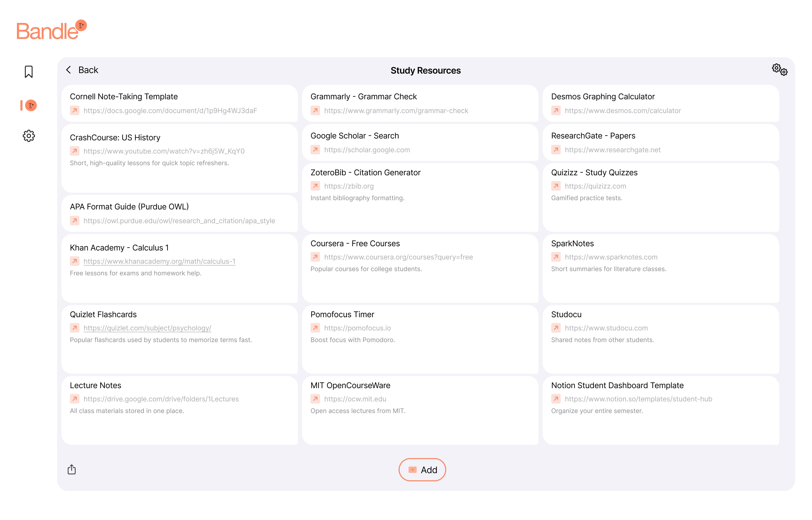Open link arrow for Grammarly Grammar Check
The height and width of the screenshot is (520, 812).
(x=315, y=110)
